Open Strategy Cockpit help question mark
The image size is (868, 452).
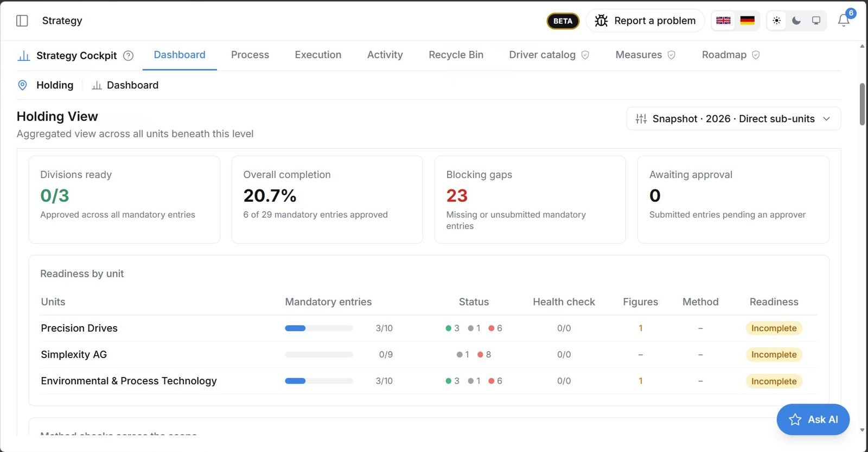pos(128,55)
